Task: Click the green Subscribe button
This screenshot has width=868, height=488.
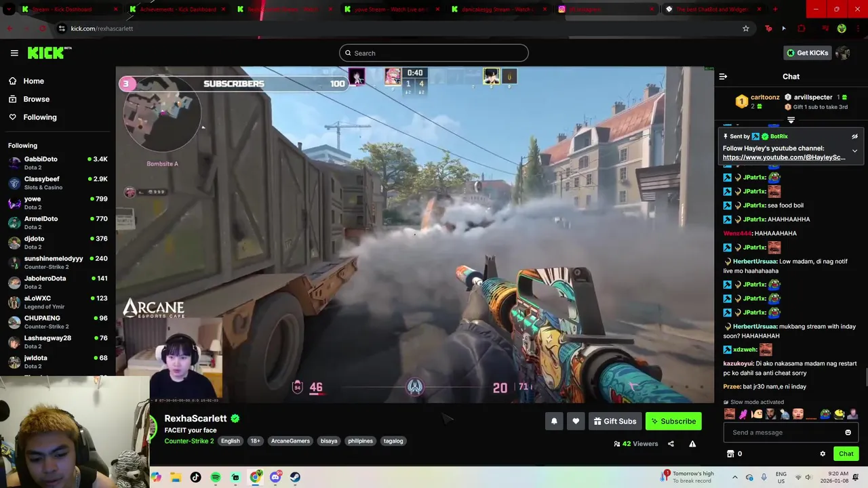Action: (673, 421)
